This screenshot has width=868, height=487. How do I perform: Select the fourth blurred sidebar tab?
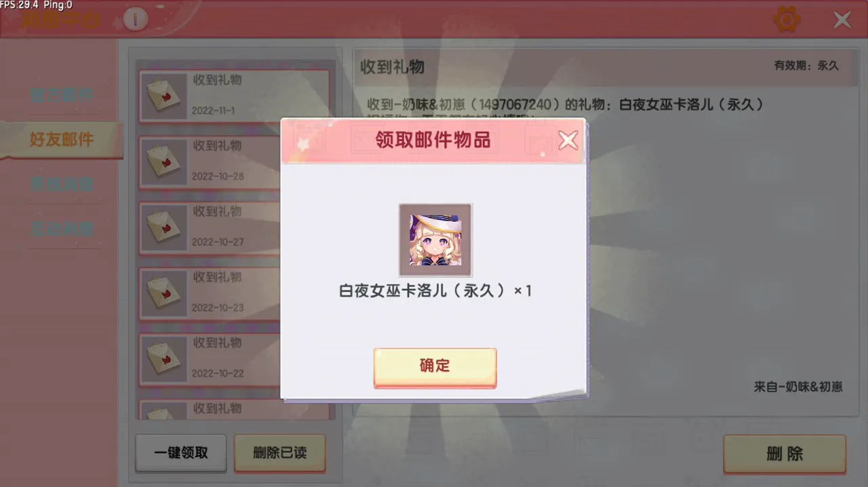[x=61, y=229]
